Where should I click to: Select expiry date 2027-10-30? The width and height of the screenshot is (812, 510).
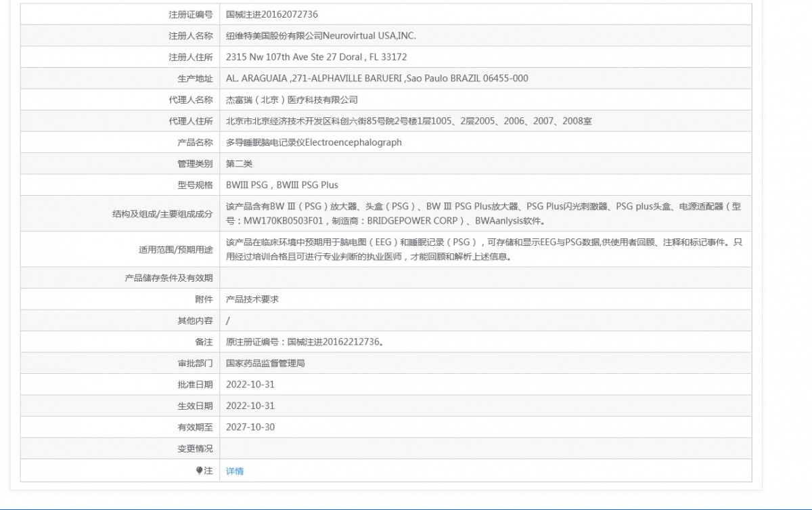tap(250, 427)
